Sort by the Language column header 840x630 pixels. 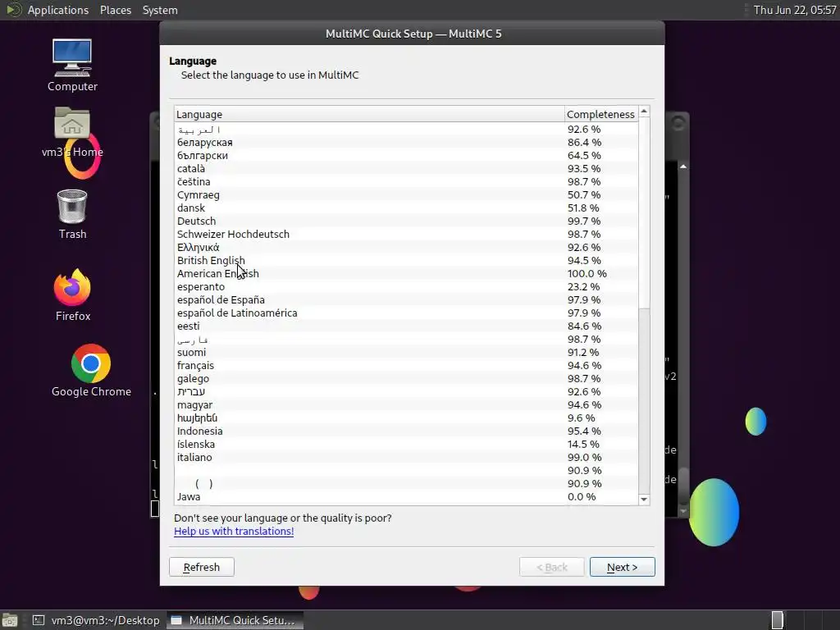tap(369, 114)
